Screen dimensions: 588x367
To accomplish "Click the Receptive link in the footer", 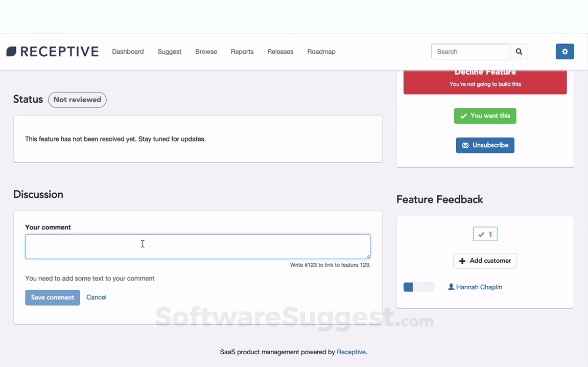I will pyautogui.click(x=351, y=352).
